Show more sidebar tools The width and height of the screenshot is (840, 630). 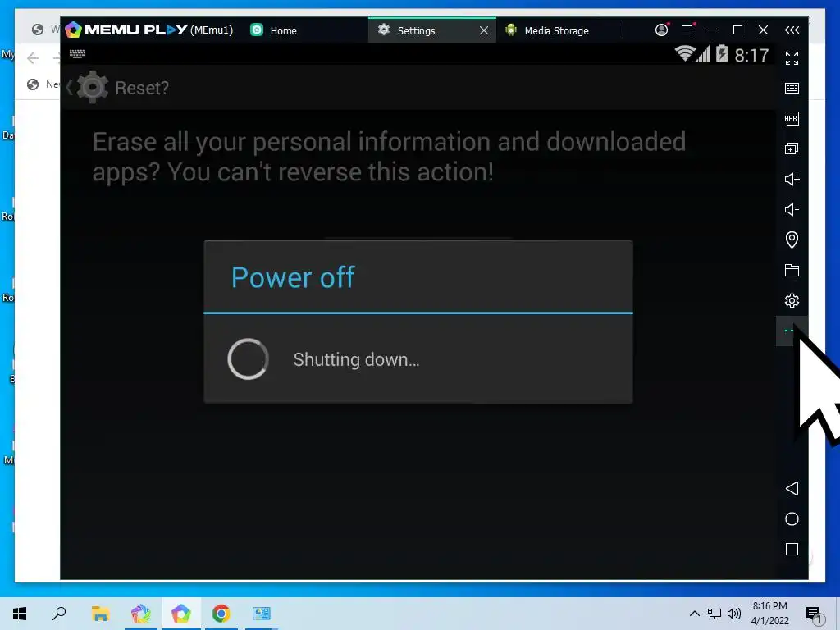(x=789, y=331)
